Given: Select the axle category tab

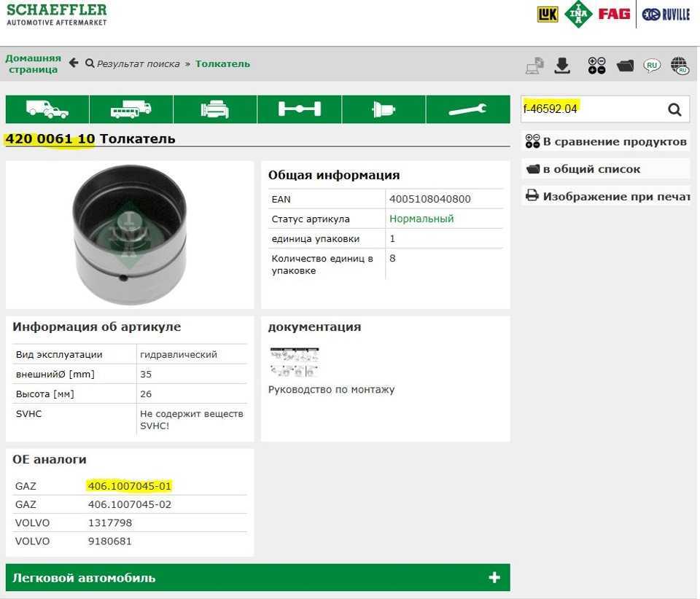Looking at the screenshot, I should coord(299,109).
